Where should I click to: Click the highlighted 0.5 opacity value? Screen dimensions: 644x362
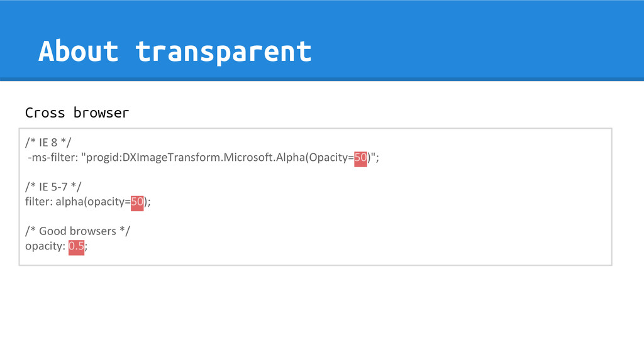[x=76, y=246]
